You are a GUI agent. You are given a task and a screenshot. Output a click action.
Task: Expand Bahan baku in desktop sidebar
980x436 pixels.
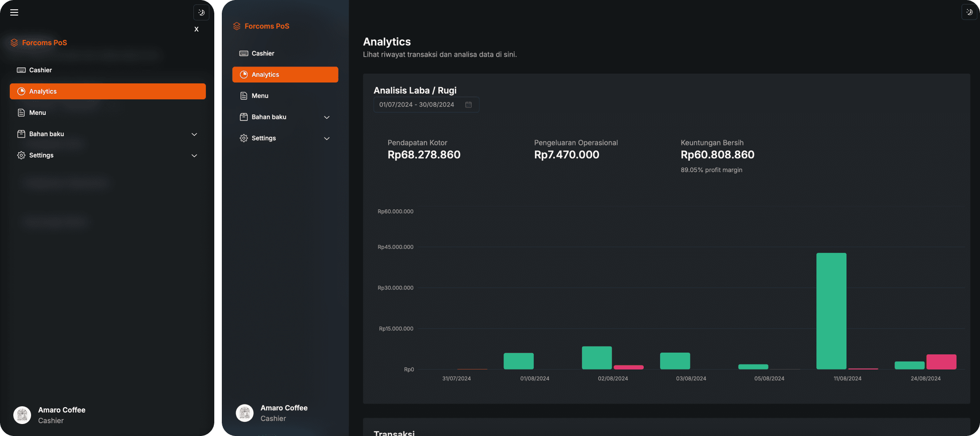pyautogui.click(x=269, y=117)
